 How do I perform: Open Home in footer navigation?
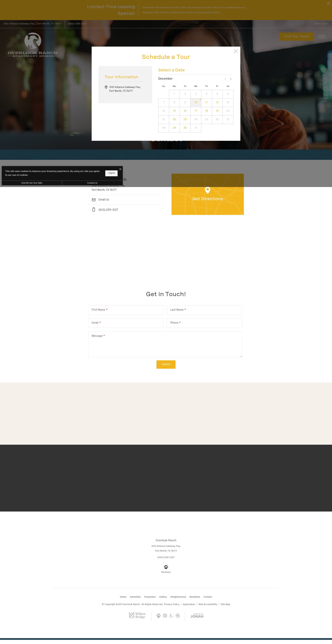click(x=123, y=597)
